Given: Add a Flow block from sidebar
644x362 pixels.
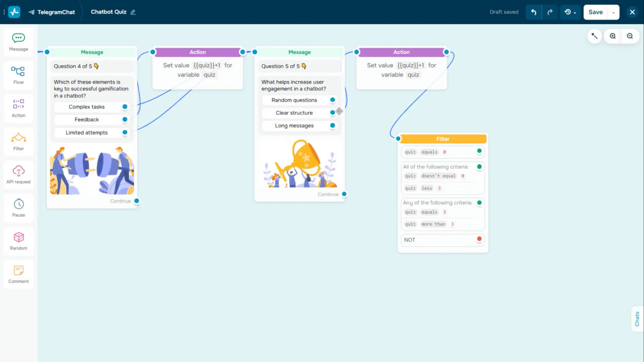Looking at the screenshot, I should coord(19,75).
